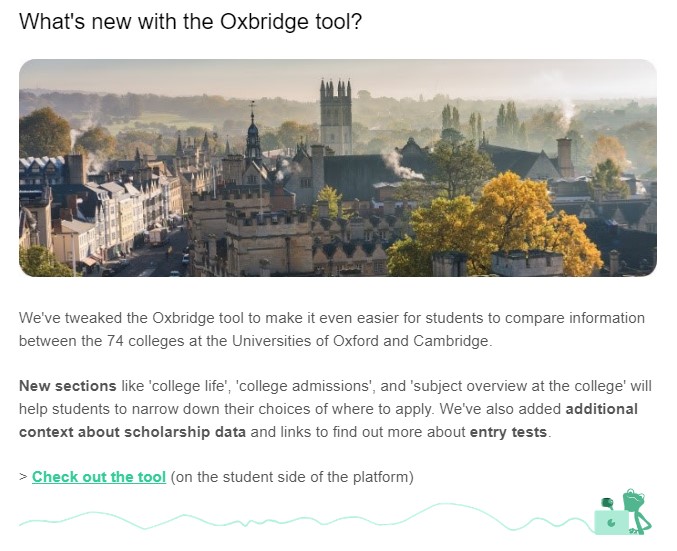Click the bold 'entry tests' text

tap(509, 432)
